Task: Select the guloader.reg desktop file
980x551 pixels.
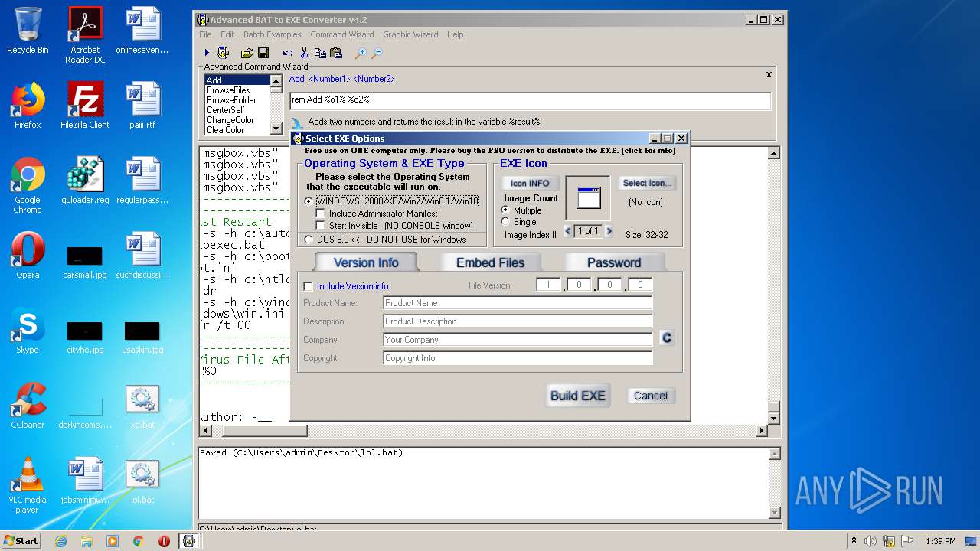Action: pyautogui.click(x=85, y=181)
